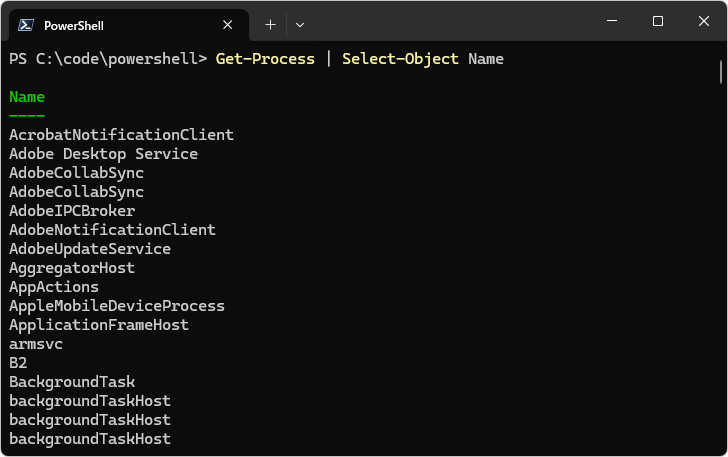Click the AcrobatNotificationClient output line
This screenshot has width=728, height=457.
click(x=121, y=135)
